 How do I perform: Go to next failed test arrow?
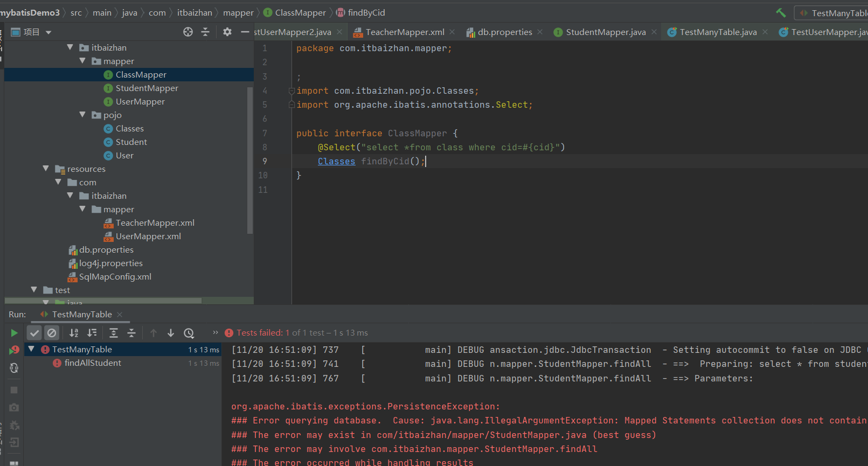point(171,333)
